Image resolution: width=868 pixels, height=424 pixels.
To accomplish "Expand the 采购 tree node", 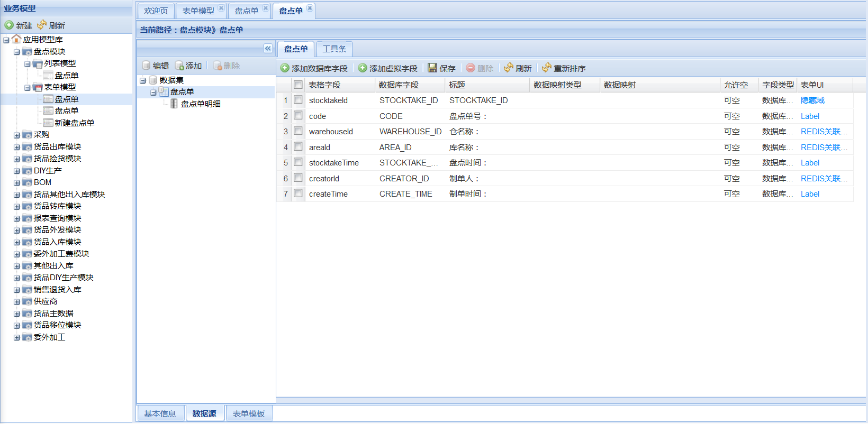I will click(17, 135).
